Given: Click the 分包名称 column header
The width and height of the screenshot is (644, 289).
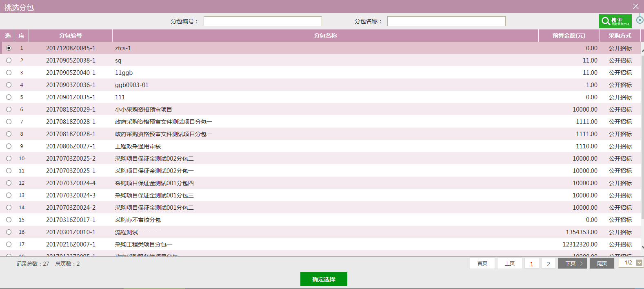Looking at the screenshot, I should point(325,36).
